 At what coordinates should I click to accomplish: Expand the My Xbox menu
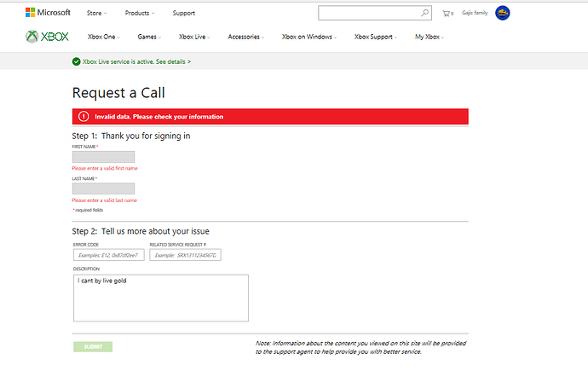pyautogui.click(x=429, y=37)
